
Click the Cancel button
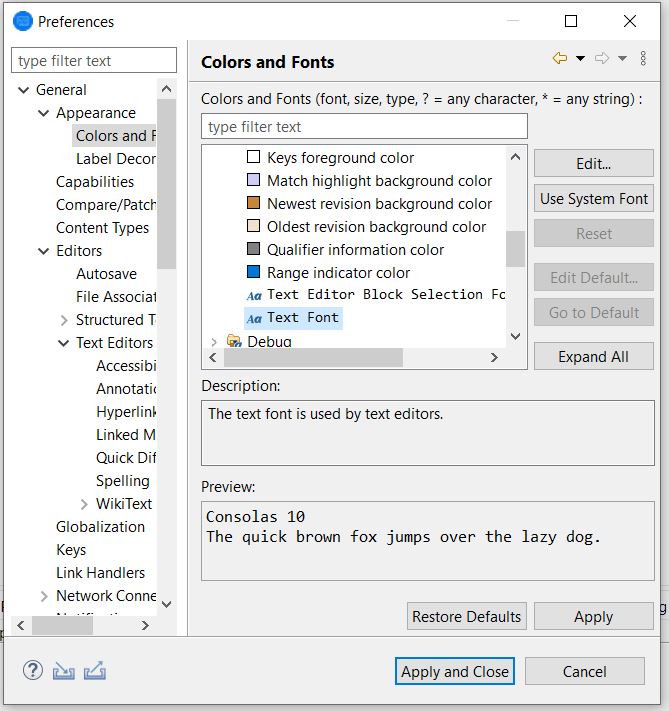coord(584,671)
